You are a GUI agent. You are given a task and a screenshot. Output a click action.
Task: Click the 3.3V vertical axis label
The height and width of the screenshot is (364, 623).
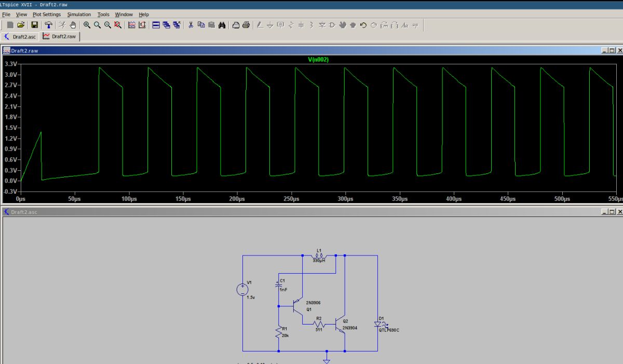(11, 64)
